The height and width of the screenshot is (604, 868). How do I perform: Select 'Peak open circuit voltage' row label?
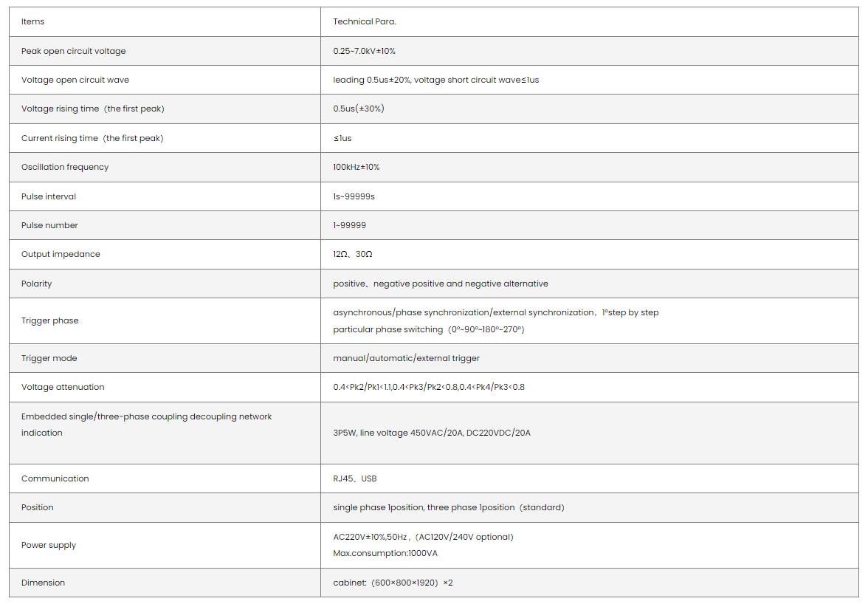pos(74,51)
